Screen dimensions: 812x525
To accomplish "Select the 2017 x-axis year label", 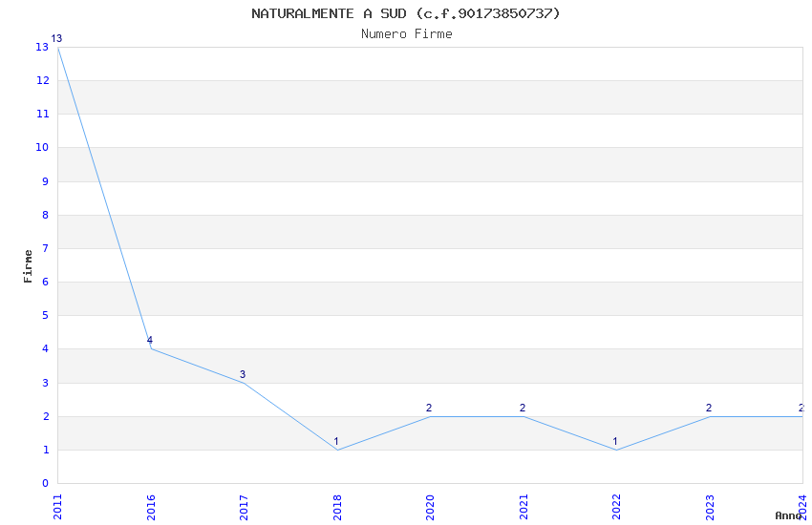I will pyautogui.click(x=244, y=507).
